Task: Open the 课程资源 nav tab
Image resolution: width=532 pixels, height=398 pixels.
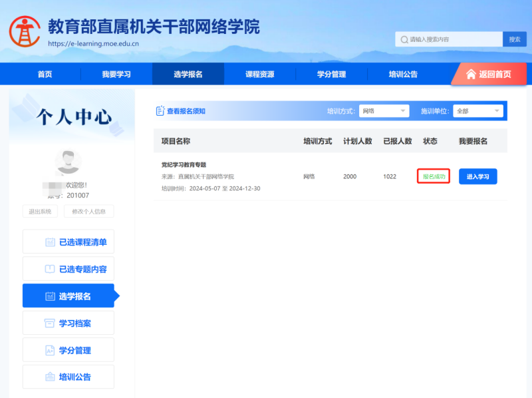Action: pyautogui.click(x=259, y=74)
